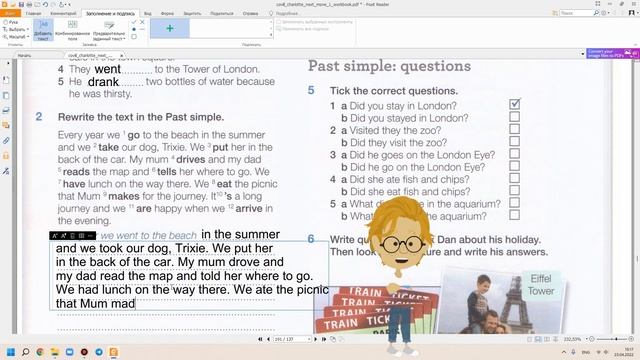Select the checkmark stamp in the ribbon
Viewport: 640px width, 360px height.
[x=134, y=22]
